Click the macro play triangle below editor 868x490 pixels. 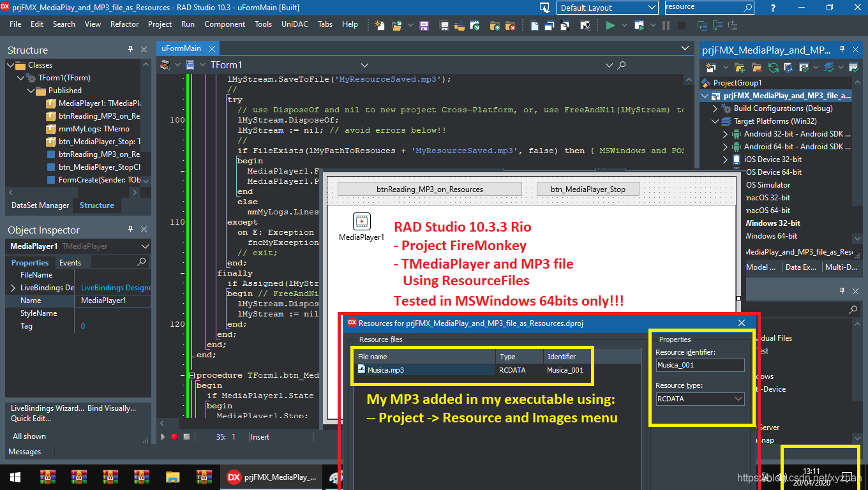[163, 437]
